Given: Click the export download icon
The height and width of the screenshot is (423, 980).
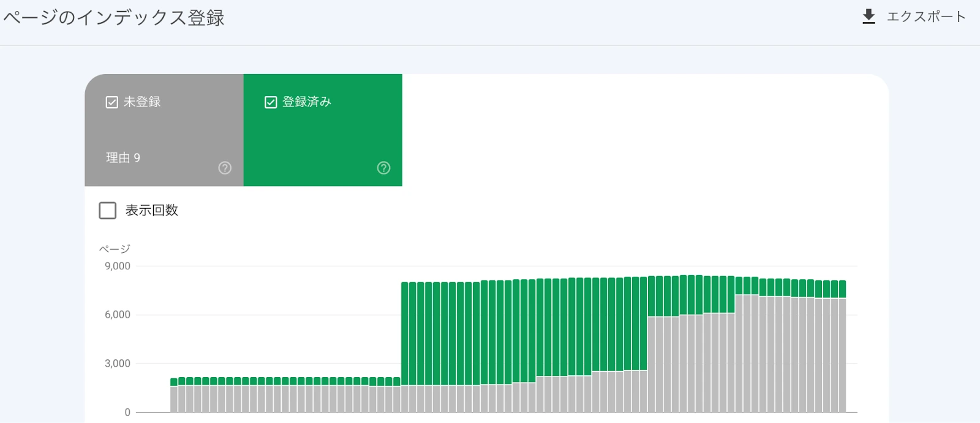Looking at the screenshot, I should click(x=869, y=17).
